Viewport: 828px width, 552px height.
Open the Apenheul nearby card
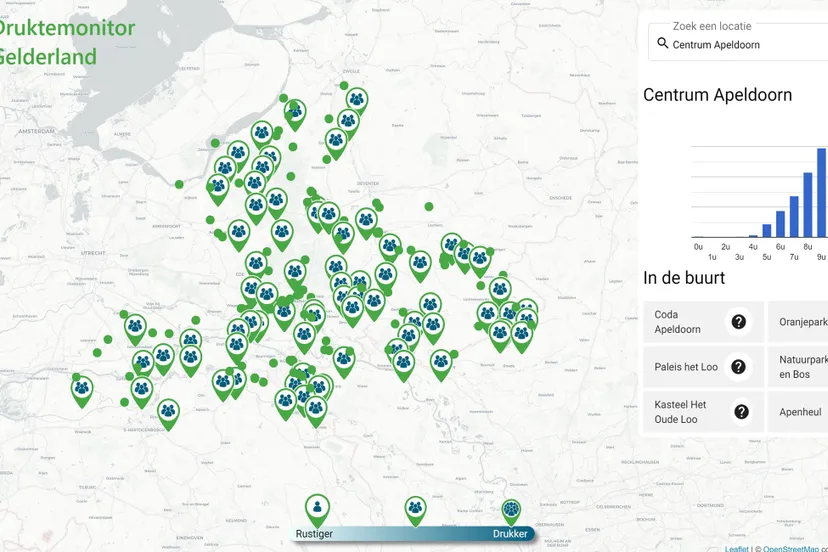coord(798,411)
